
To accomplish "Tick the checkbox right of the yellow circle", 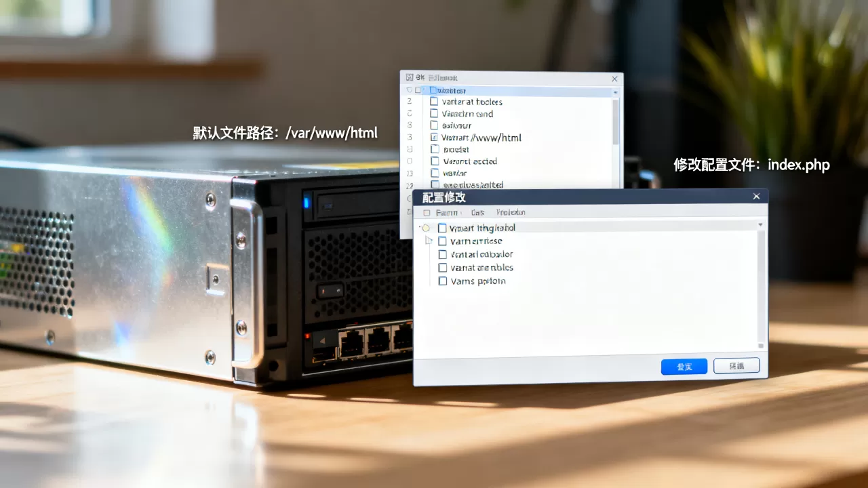I will pyautogui.click(x=442, y=228).
